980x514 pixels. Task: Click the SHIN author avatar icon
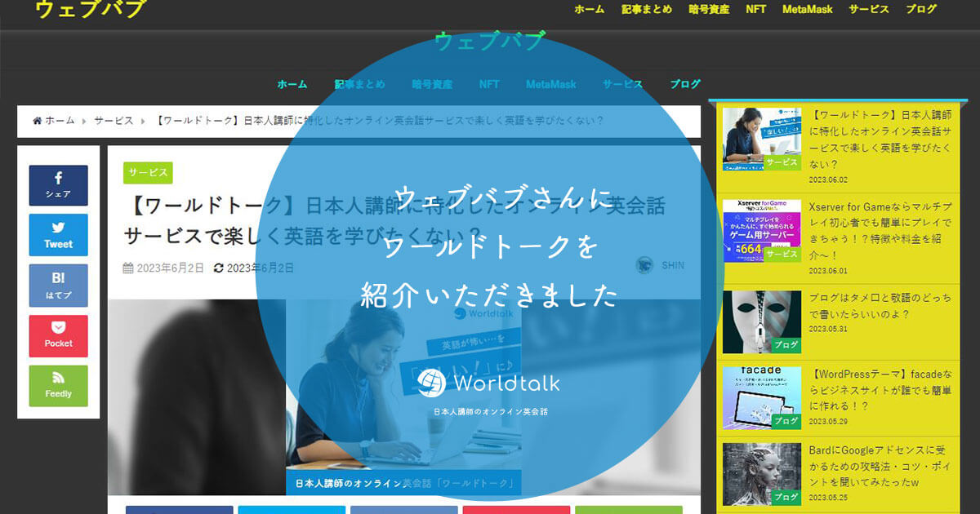(x=645, y=265)
